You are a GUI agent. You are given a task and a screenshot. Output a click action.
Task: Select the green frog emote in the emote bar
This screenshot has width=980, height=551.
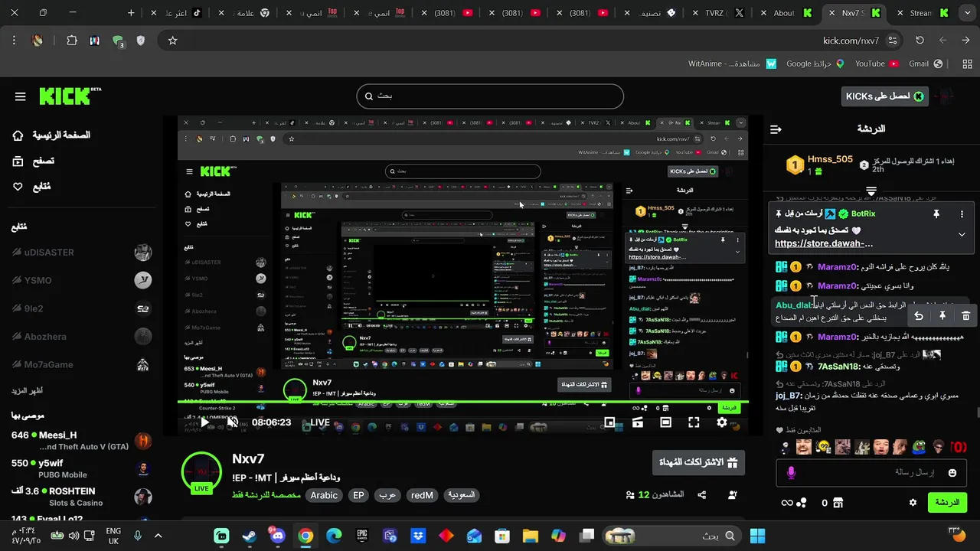tap(919, 447)
